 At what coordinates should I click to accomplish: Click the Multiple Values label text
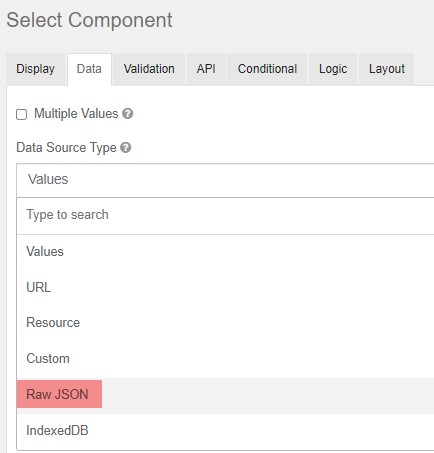[76, 114]
